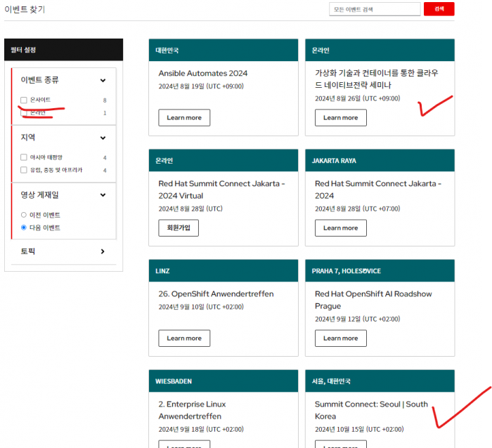
Task: Click the 2024년 9월 12일 (UTC +02:00) date
Action: 357,319
